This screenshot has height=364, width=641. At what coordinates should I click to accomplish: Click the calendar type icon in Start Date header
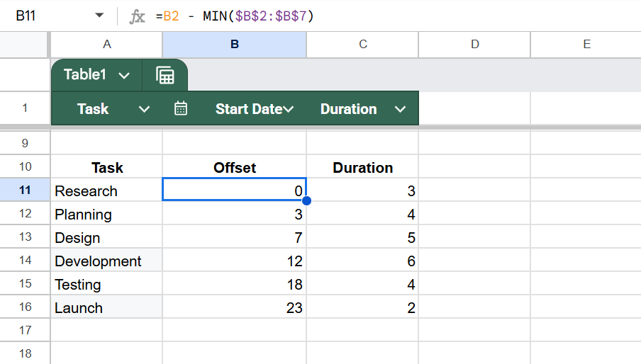(x=181, y=108)
